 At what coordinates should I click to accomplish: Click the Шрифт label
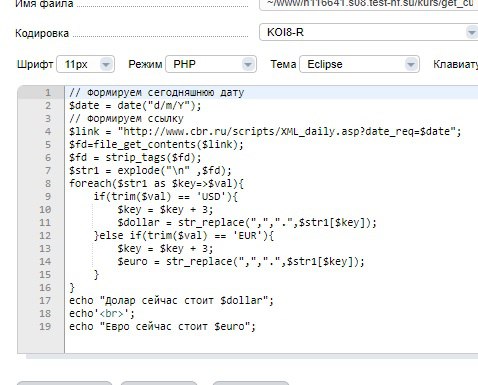[35, 64]
